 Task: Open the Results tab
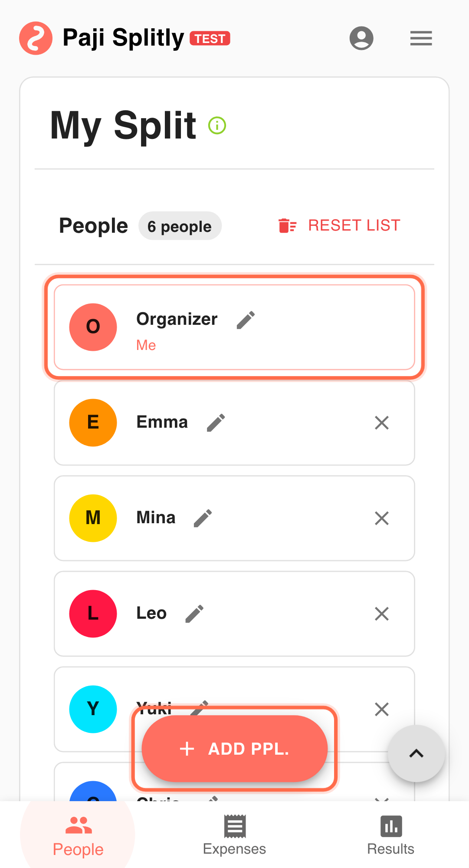click(x=390, y=835)
